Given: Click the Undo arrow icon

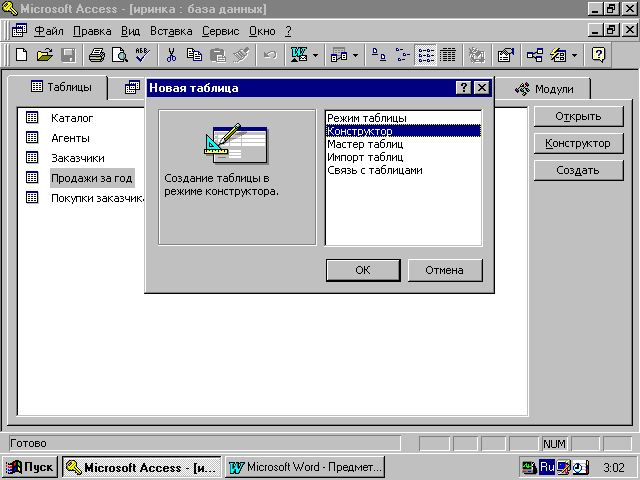Looking at the screenshot, I should click(x=270, y=55).
